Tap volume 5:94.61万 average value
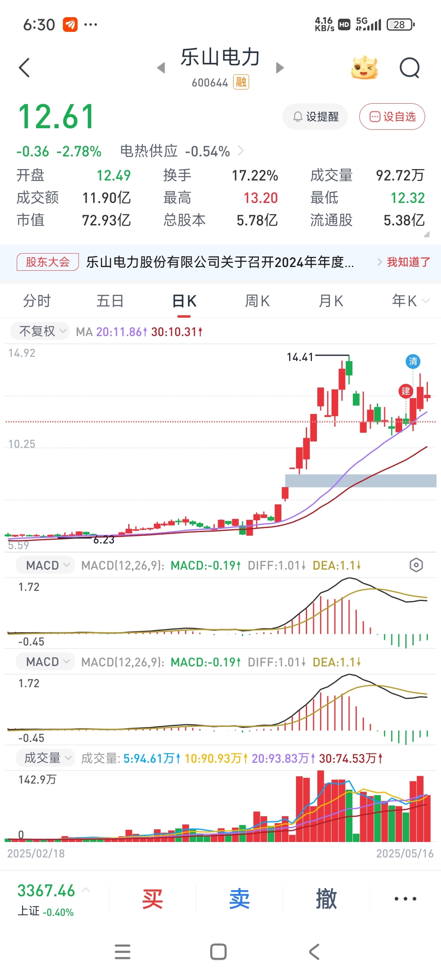 152,759
